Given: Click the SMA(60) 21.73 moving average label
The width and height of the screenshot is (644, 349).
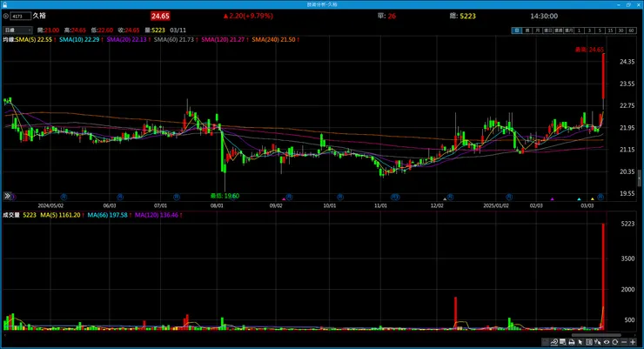Looking at the screenshot, I should click(x=176, y=40).
